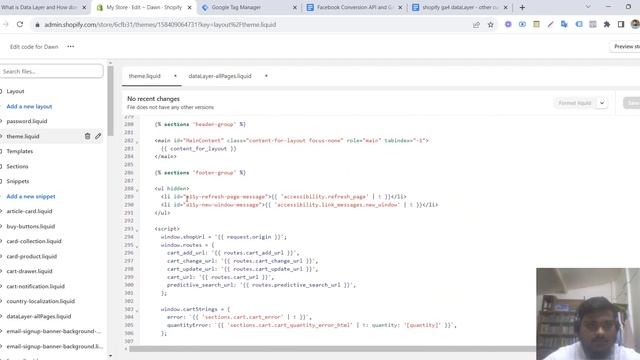Close the dataLayer-allPages.liquid editor tab
640x360 pixels.
tap(266, 76)
